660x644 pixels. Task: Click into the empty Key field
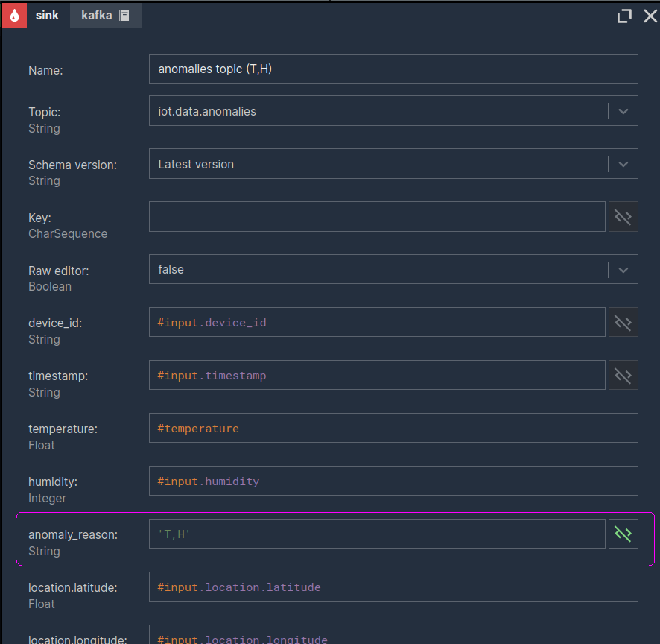click(x=377, y=217)
